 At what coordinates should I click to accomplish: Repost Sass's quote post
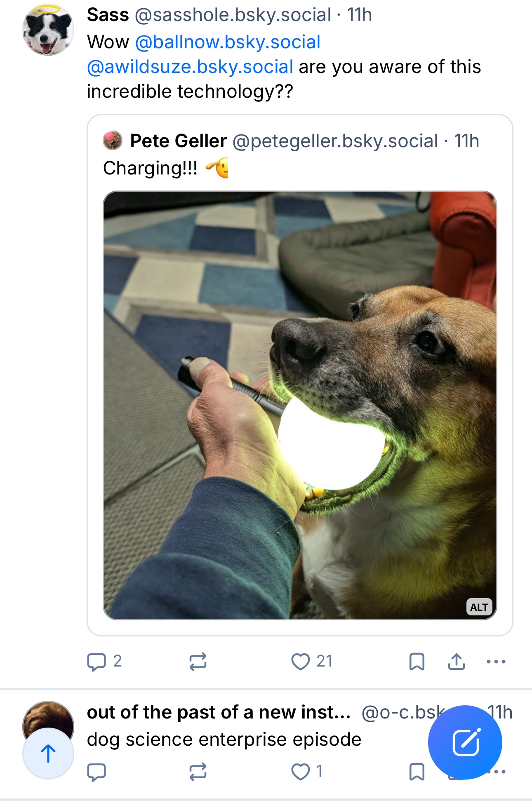[198, 662]
